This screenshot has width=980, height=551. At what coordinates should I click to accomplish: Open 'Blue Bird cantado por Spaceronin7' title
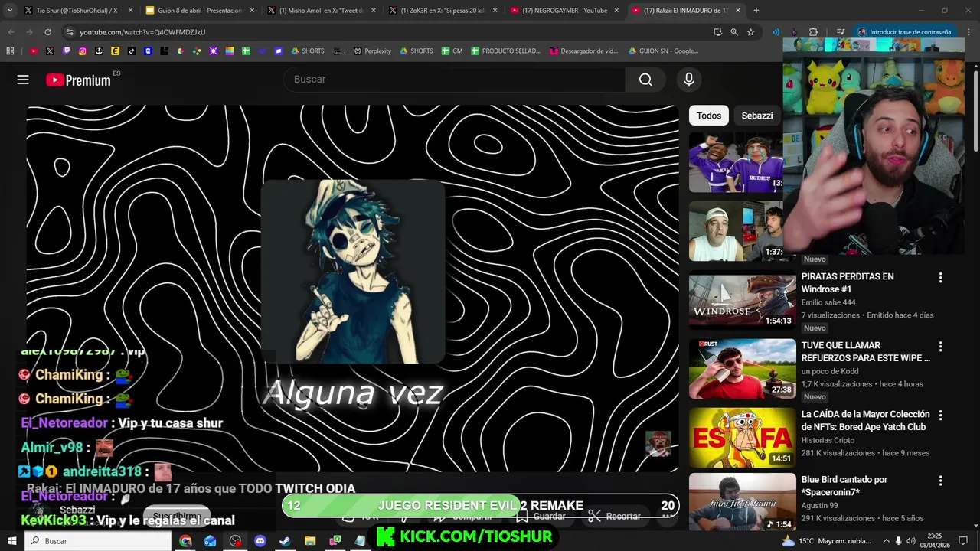click(x=844, y=486)
